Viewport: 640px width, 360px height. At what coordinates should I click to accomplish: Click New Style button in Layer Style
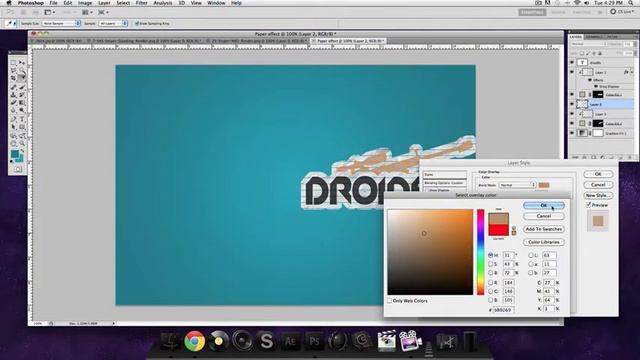click(x=598, y=195)
